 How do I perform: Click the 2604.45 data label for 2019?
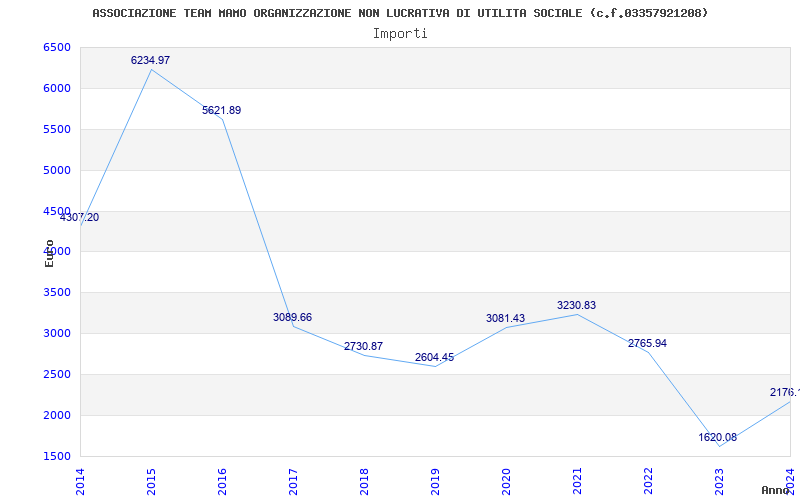434,357
